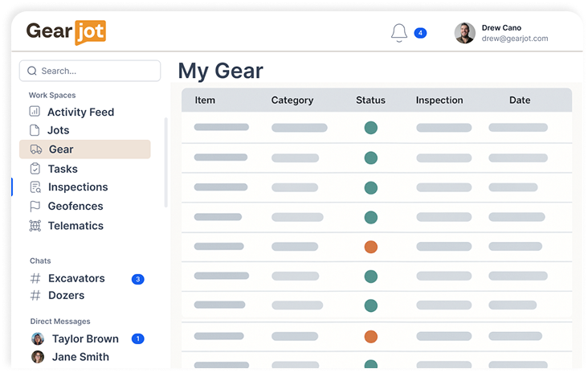Click the Gearjot logo
Screen dimensions: 588x373
[66, 31]
